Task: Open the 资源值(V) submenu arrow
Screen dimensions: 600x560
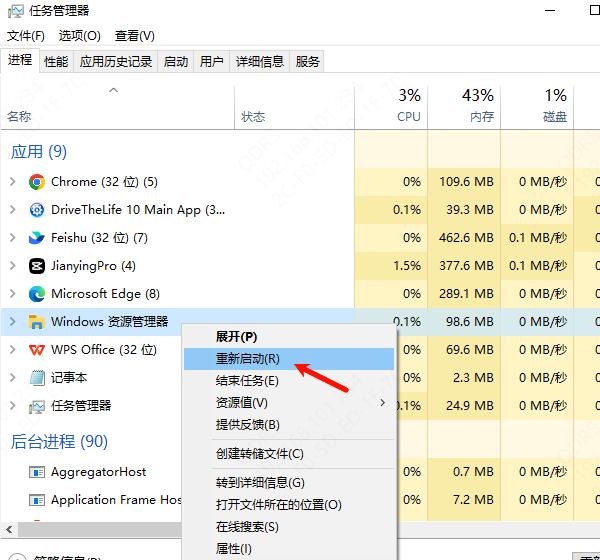Action: point(382,402)
